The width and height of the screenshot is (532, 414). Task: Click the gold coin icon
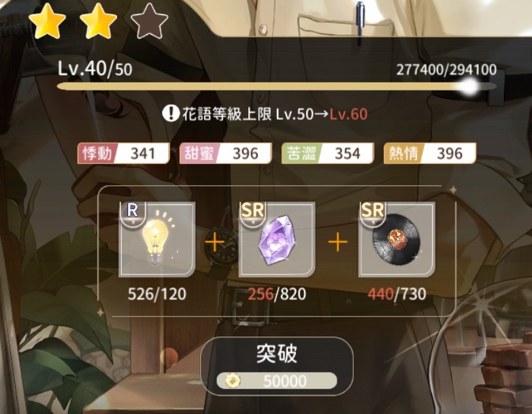point(233,381)
